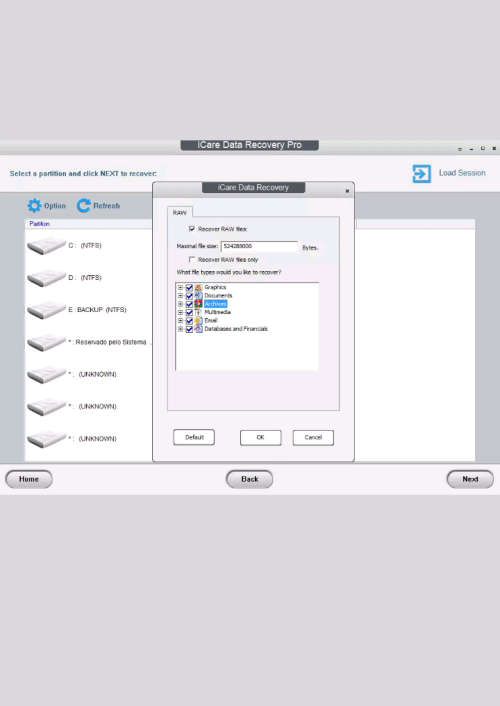Image resolution: width=500 pixels, height=706 pixels.
Task: Toggle the Recover RAW files checkbox
Action: [x=192, y=229]
